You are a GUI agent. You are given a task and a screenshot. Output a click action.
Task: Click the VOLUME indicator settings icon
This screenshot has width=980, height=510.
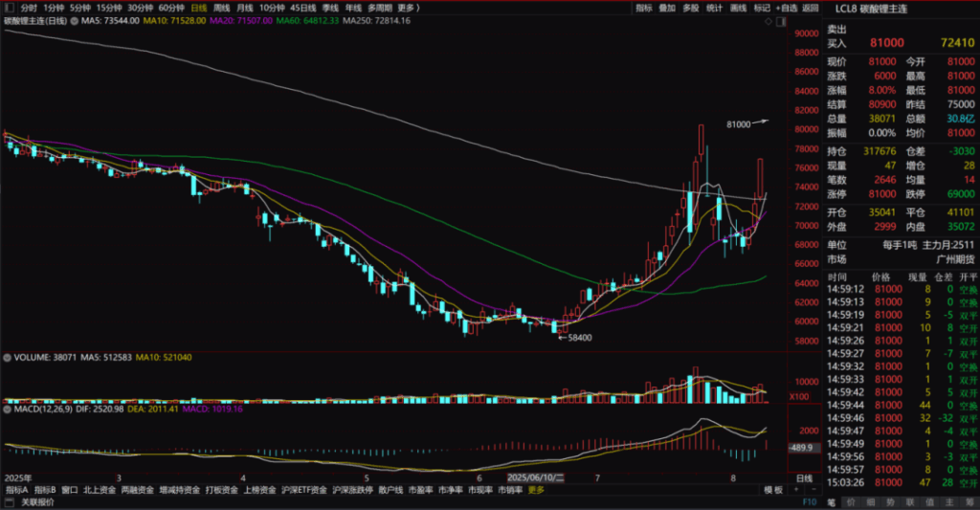[8, 358]
